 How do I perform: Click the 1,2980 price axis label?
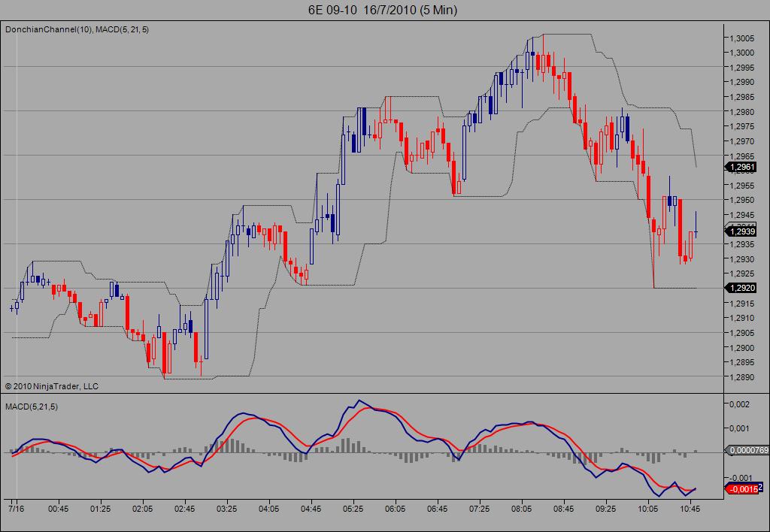coord(741,112)
